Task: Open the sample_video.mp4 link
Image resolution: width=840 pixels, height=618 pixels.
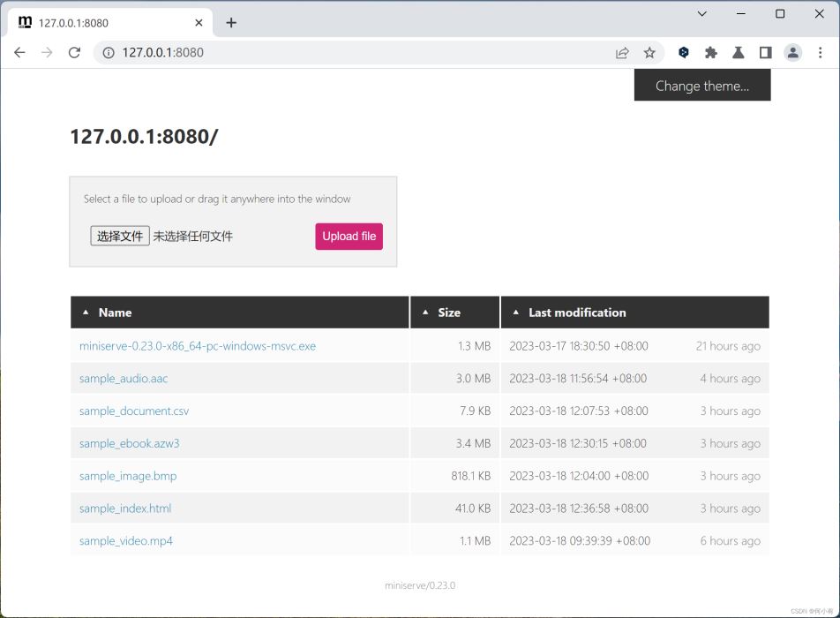Action: coord(126,541)
